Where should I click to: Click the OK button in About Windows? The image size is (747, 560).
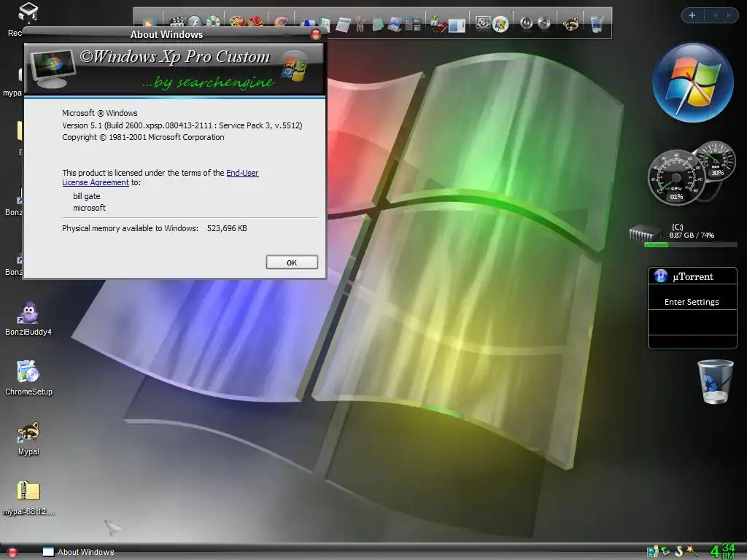pos(292,262)
